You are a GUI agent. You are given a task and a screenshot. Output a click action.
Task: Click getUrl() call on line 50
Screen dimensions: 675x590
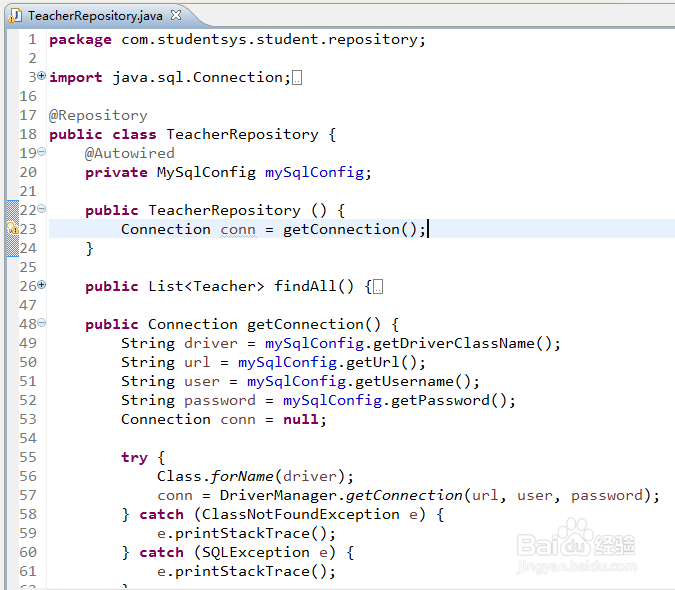tap(382, 362)
